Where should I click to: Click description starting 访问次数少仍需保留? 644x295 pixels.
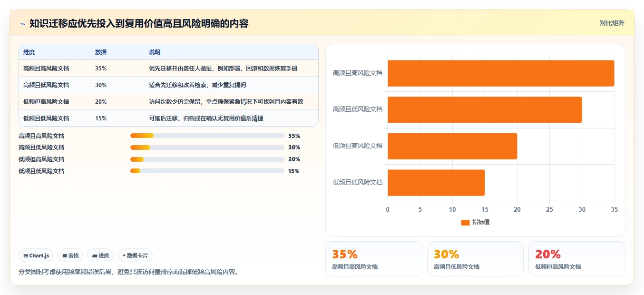226,102
